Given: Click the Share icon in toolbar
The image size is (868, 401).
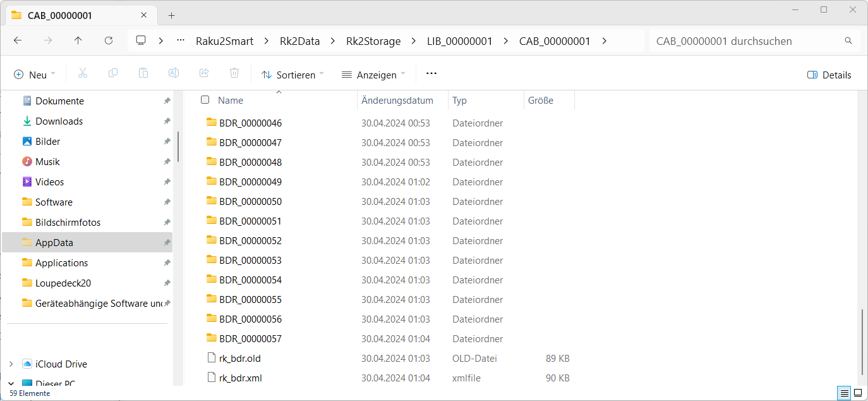Looking at the screenshot, I should (x=204, y=74).
